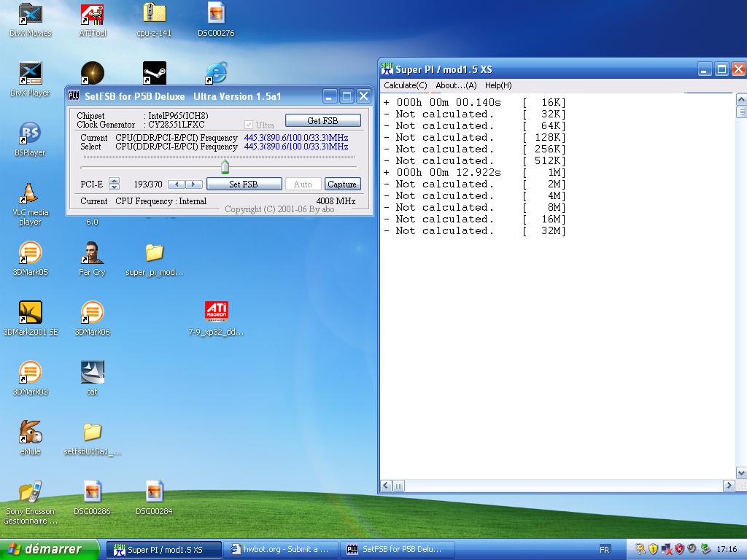This screenshot has height=560, width=747.
Task: Open the 3DMark06 desktop shortcut
Action: pos(92,319)
